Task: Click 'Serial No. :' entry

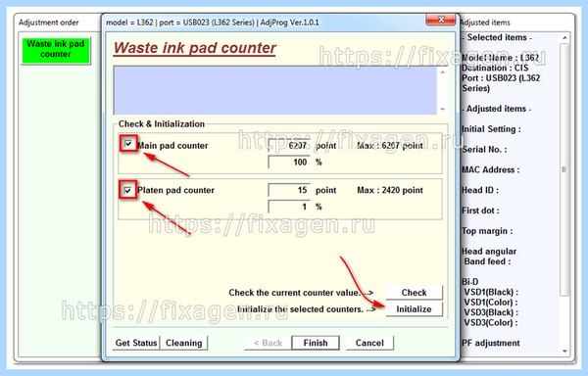Action: click(x=484, y=150)
